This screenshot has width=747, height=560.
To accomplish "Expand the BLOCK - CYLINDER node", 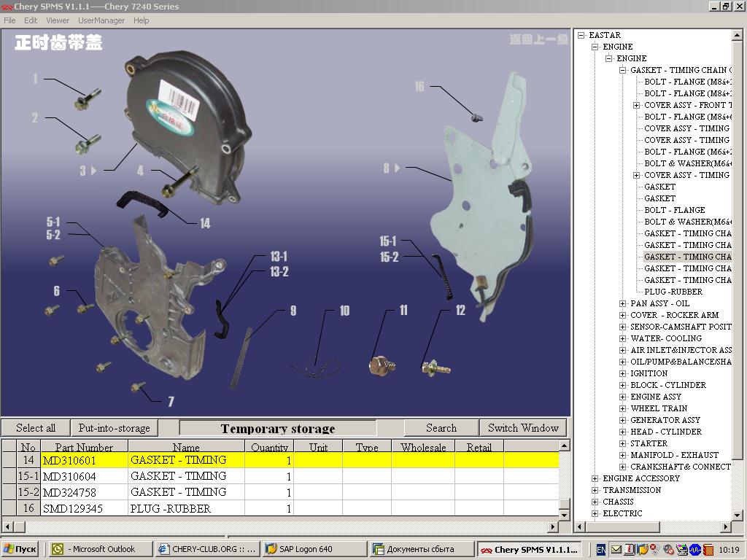I will (x=623, y=385).
